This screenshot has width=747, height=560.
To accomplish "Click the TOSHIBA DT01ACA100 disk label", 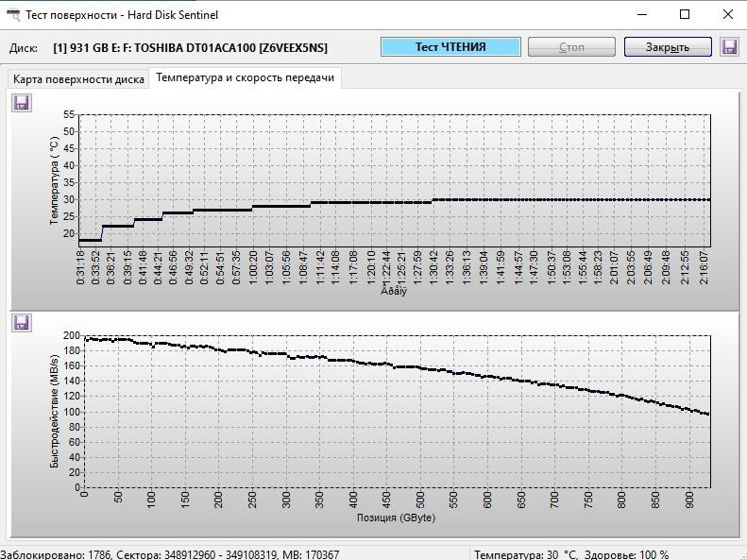I will pyautogui.click(x=191, y=48).
